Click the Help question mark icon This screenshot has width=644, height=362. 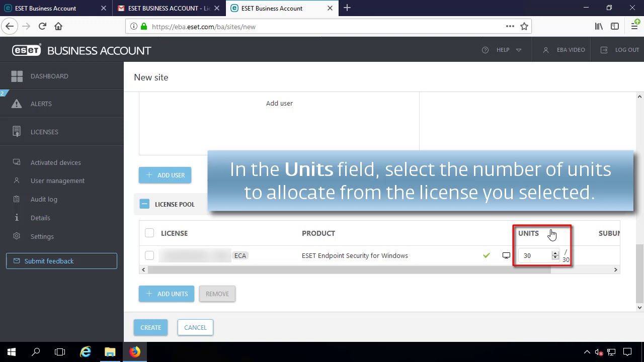pos(485,50)
